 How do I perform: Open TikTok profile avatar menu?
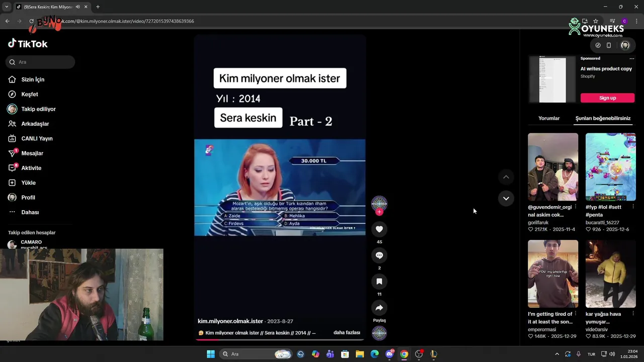[625, 45]
